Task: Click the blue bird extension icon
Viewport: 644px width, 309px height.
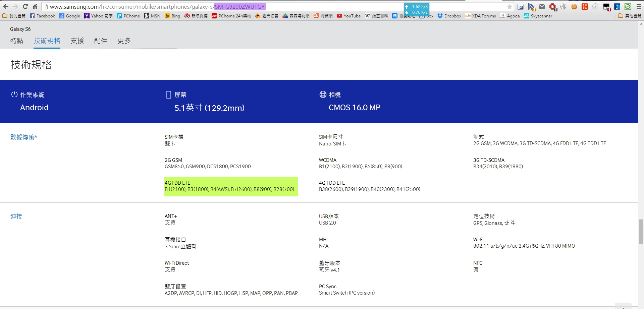Action: tap(617, 6)
